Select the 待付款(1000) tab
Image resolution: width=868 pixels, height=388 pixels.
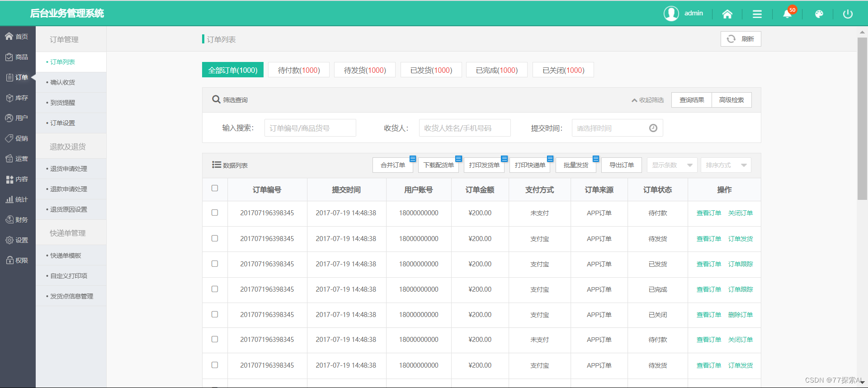(x=299, y=70)
